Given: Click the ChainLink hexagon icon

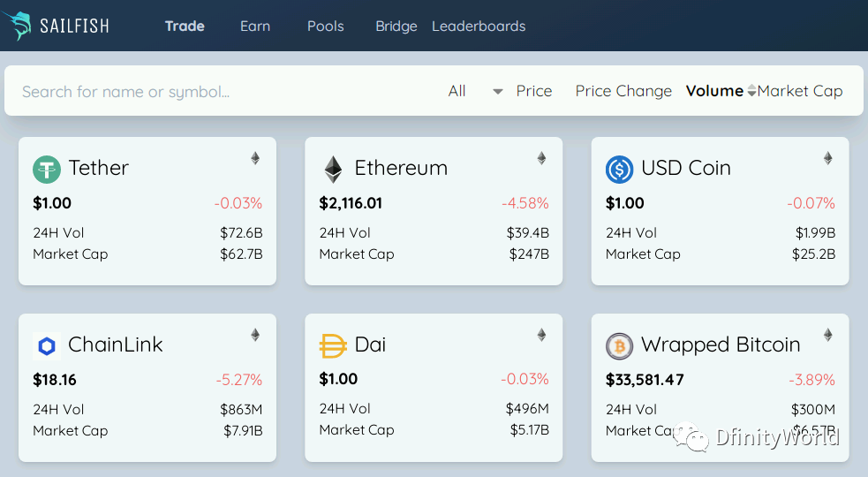Looking at the screenshot, I should [x=47, y=346].
